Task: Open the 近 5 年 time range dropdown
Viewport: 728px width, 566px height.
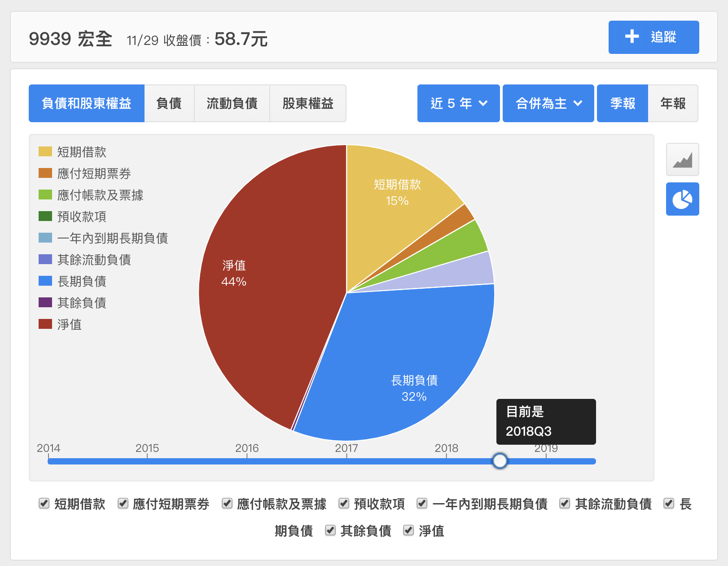Action: click(x=458, y=103)
